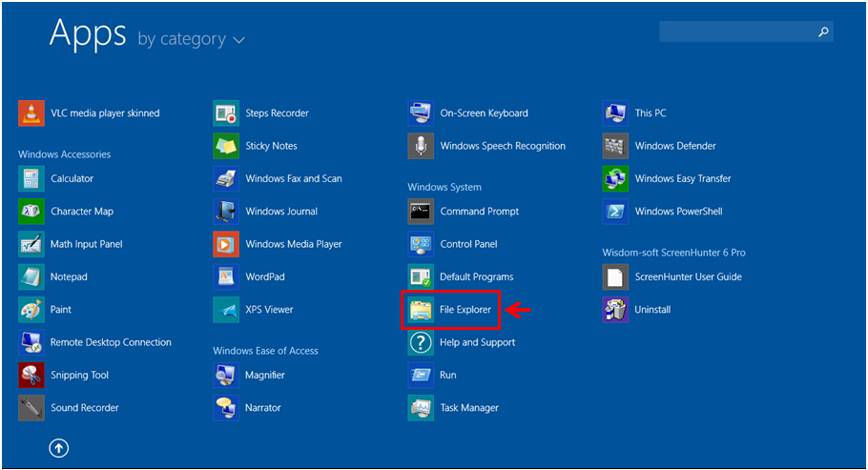The height and width of the screenshot is (470, 868).
Task: Select the Windows System group heading
Action: pos(444,187)
